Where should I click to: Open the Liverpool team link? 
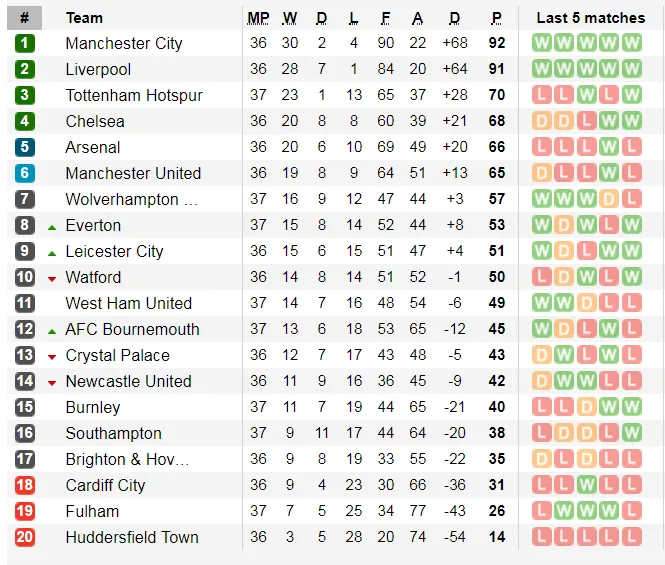(98, 69)
